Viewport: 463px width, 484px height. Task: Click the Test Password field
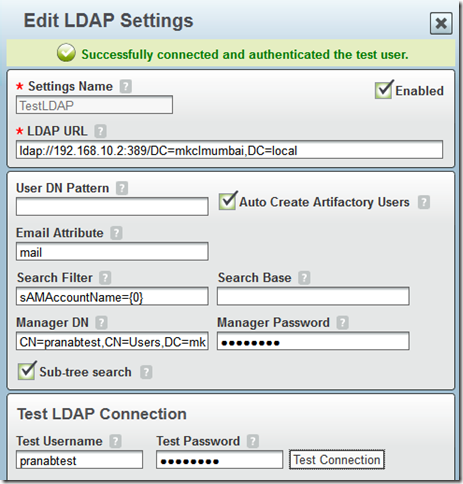[x=220, y=460]
